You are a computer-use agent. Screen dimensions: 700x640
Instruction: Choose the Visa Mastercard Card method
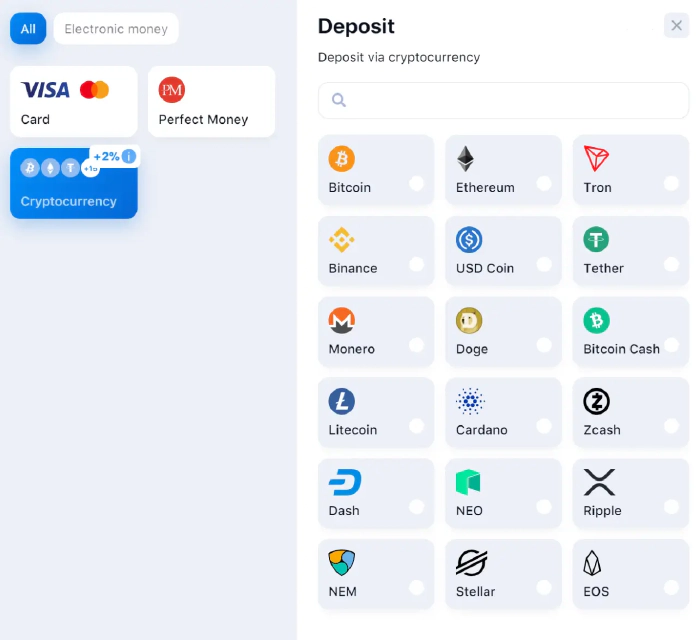(x=74, y=101)
